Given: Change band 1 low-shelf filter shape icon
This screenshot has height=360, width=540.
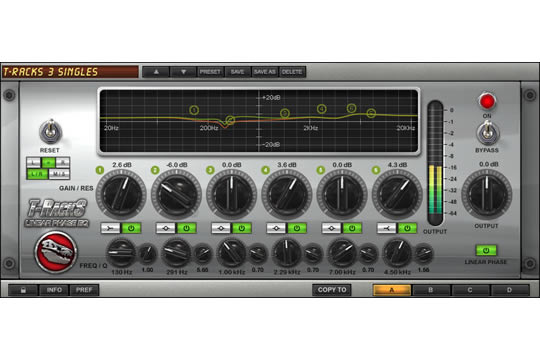Looking at the screenshot, I should tap(111, 228).
